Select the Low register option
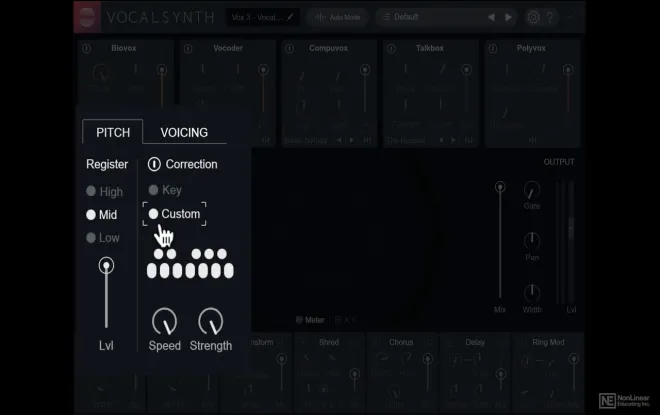Screen dimensions: 660x415 pyautogui.click(x=103, y=238)
